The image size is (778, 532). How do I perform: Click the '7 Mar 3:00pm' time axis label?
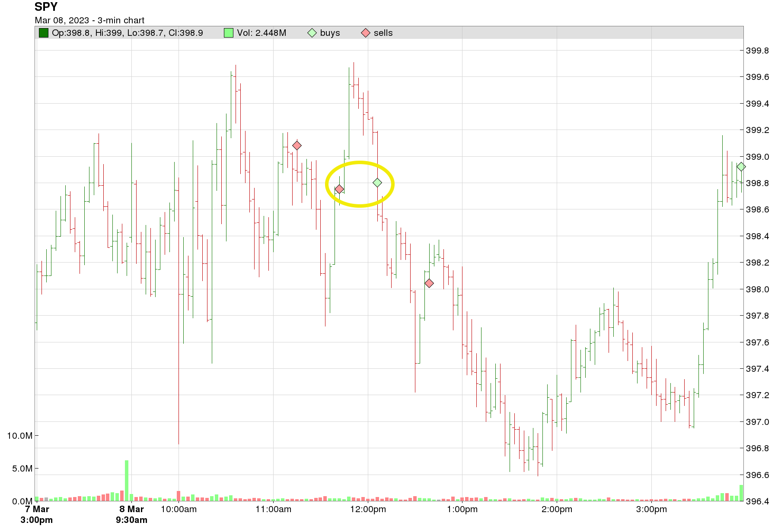37,514
